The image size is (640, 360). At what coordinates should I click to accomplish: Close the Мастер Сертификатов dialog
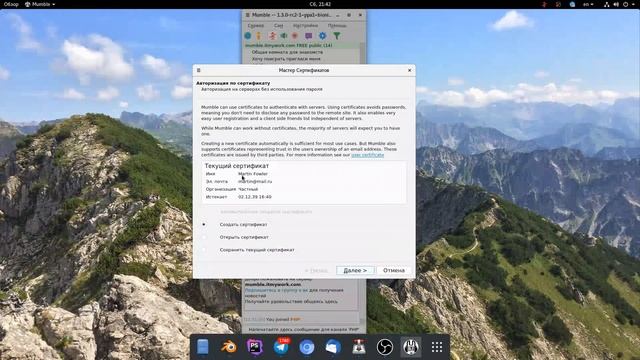click(x=409, y=70)
